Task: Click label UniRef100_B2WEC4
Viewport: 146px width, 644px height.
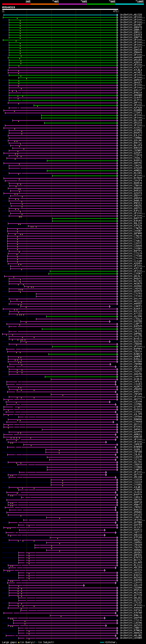Action: point(131,354)
